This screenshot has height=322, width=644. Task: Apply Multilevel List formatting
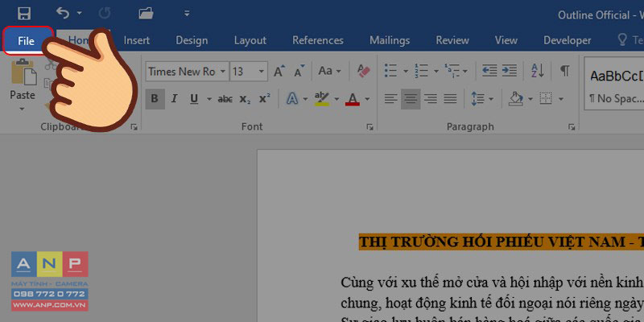pyautogui.click(x=452, y=71)
